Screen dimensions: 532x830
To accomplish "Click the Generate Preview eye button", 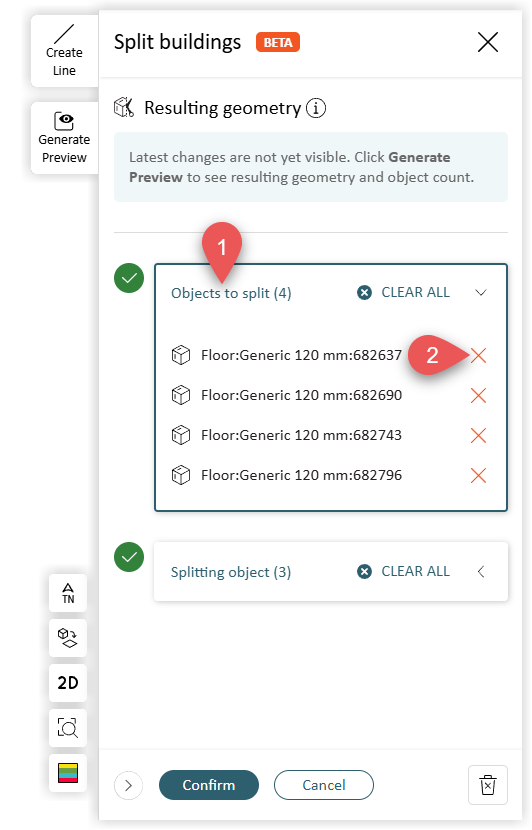I will click(64, 138).
